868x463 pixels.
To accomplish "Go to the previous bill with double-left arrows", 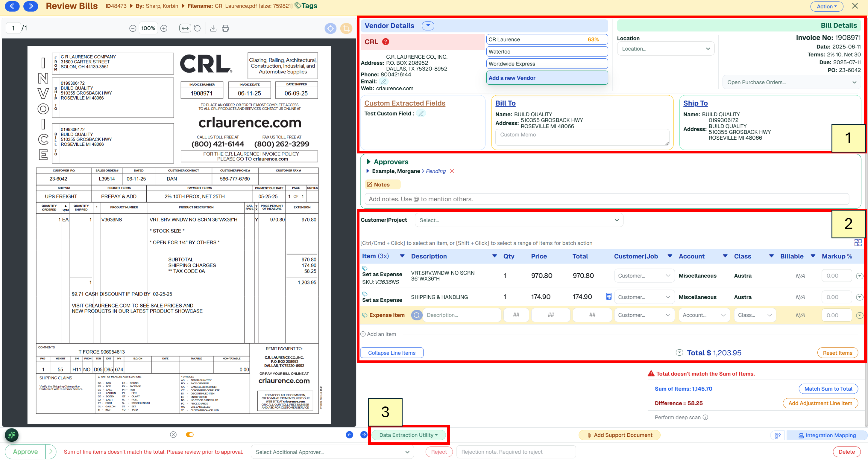I will (x=12, y=6).
